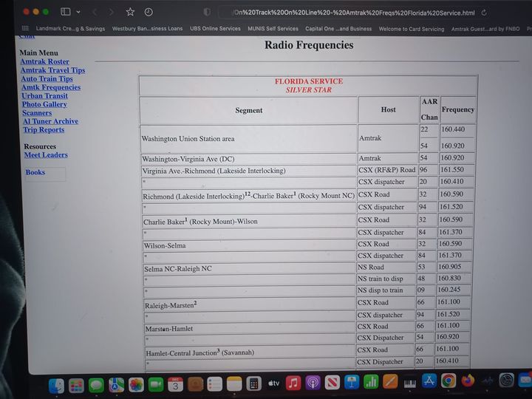Viewport: 532px width, 399px height.
Task: Click the Books button
Action: (x=44, y=174)
